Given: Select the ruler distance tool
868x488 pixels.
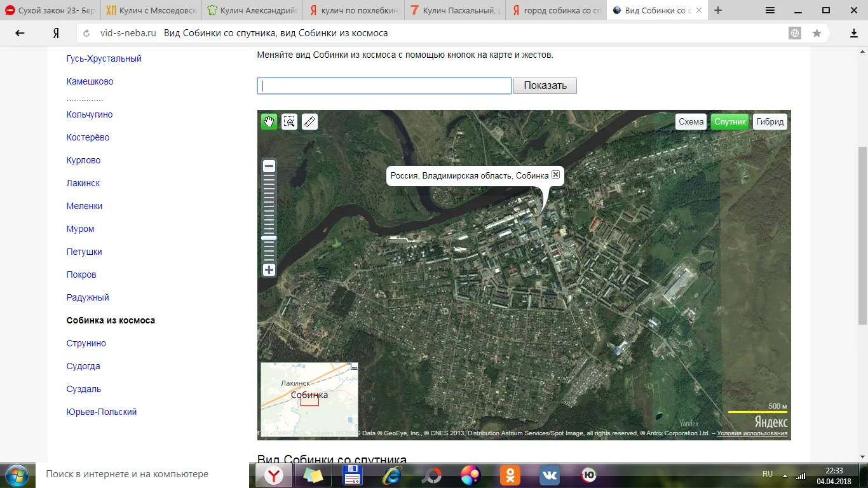Looking at the screenshot, I should click(x=309, y=122).
